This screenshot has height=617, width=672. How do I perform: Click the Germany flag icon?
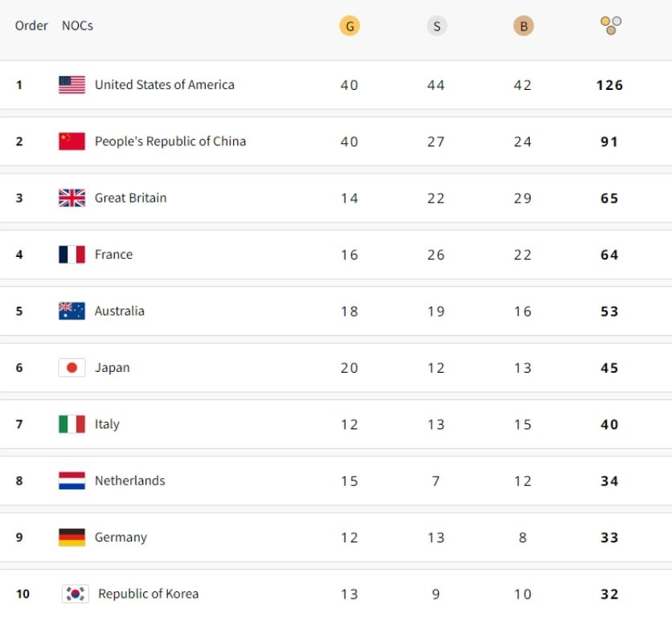tap(72, 537)
